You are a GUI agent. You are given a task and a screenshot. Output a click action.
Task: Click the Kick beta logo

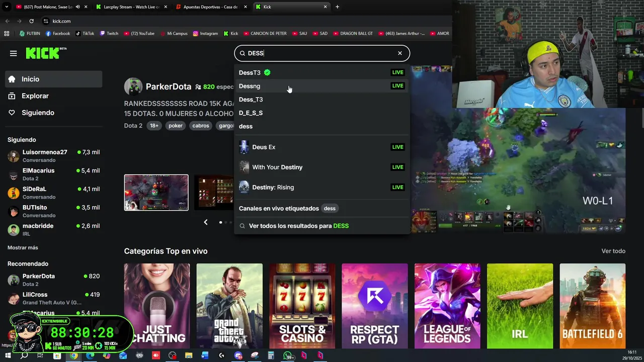[x=46, y=53]
